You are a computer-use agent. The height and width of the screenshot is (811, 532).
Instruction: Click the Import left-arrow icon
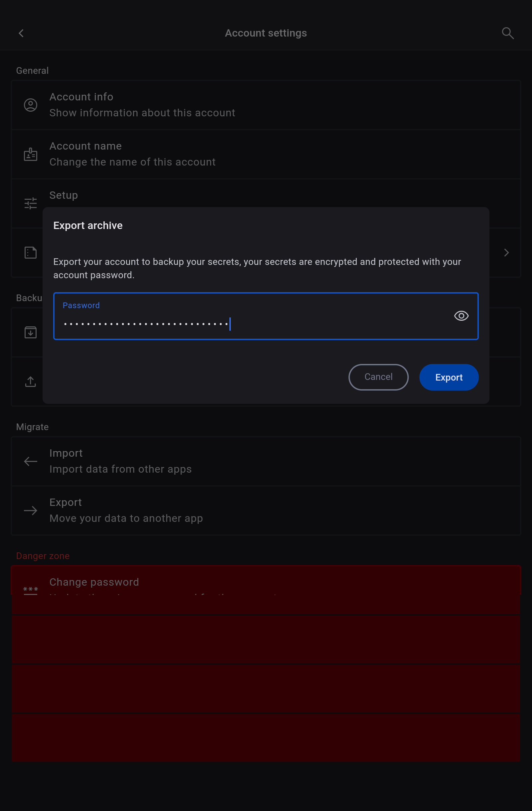(31, 461)
